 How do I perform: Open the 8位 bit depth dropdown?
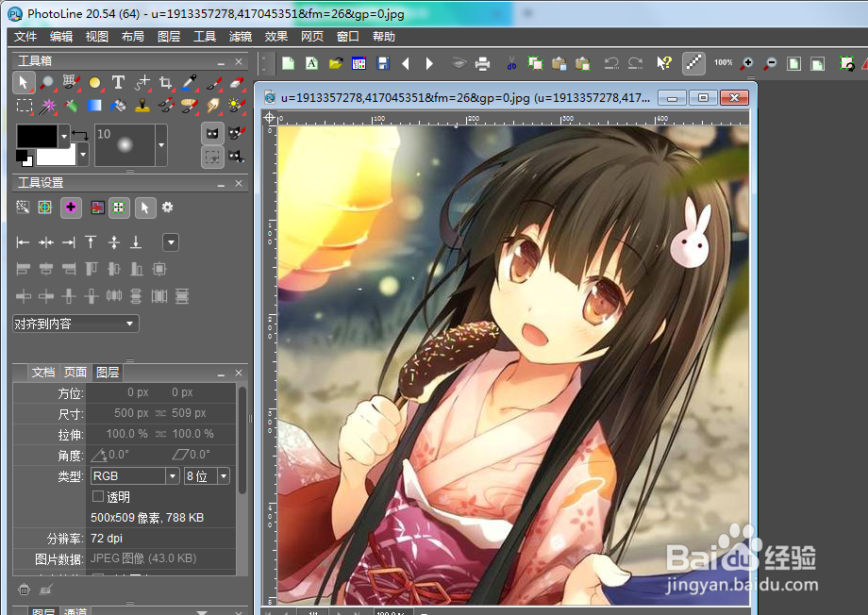tap(207, 476)
